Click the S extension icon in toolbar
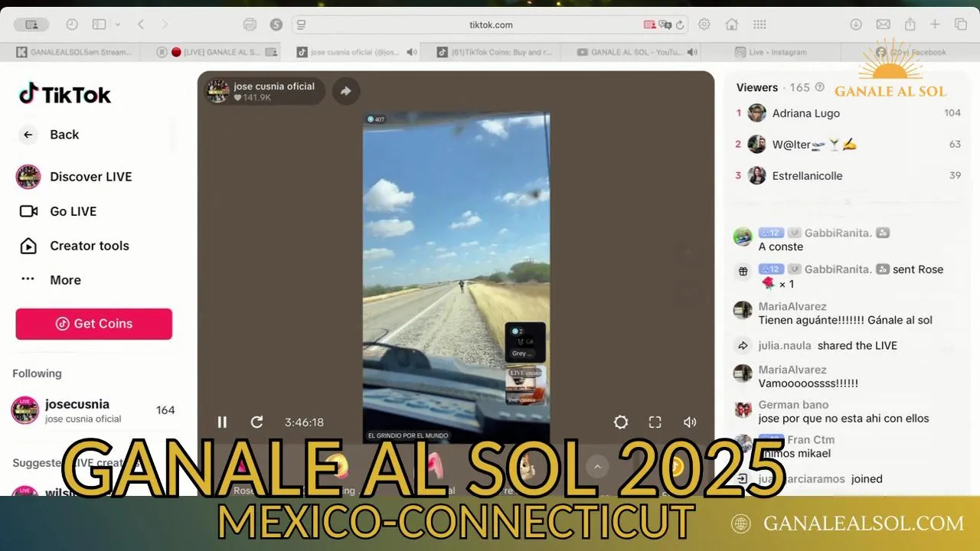980x551 pixels. tap(276, 24)
